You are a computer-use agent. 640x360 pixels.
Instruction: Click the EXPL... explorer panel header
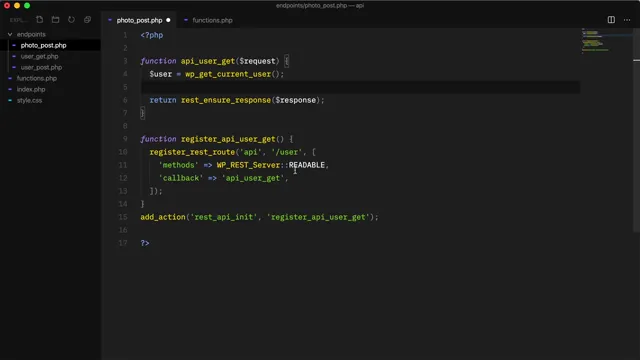tap(18, 20)
